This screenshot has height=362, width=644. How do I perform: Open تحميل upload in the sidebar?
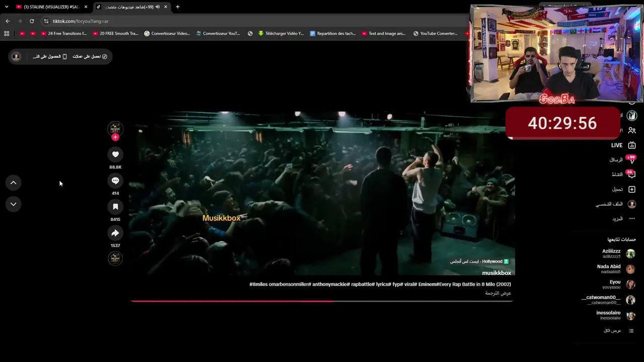click(623, 190)
